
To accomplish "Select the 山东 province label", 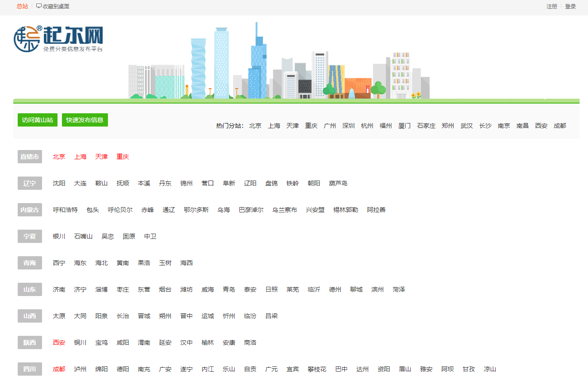I will point(30,289).
